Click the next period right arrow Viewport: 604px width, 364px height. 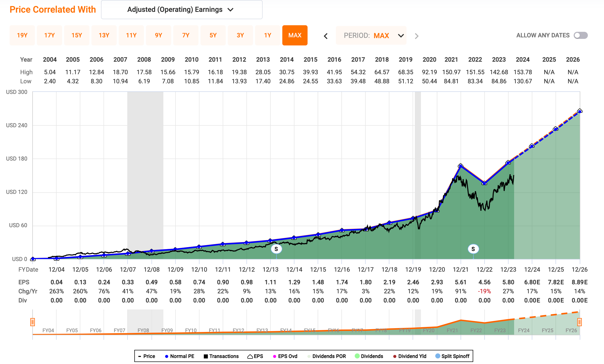(417, 36)
